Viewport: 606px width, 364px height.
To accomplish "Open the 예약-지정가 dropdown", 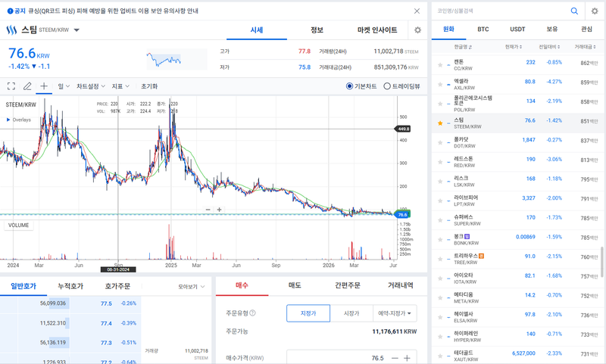I will click(395, 313).
